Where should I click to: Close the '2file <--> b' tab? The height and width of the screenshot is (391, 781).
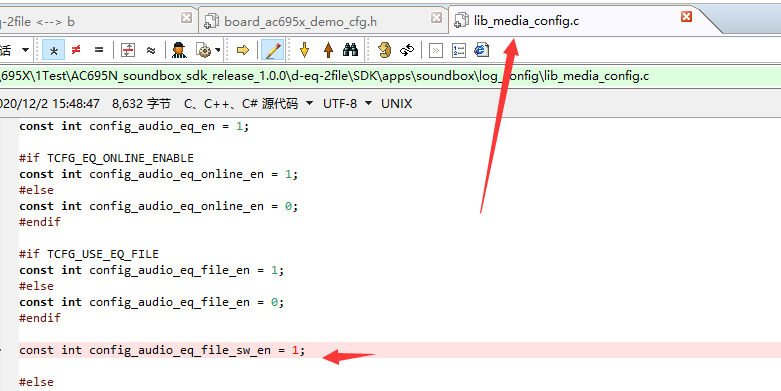coord(186,18)
